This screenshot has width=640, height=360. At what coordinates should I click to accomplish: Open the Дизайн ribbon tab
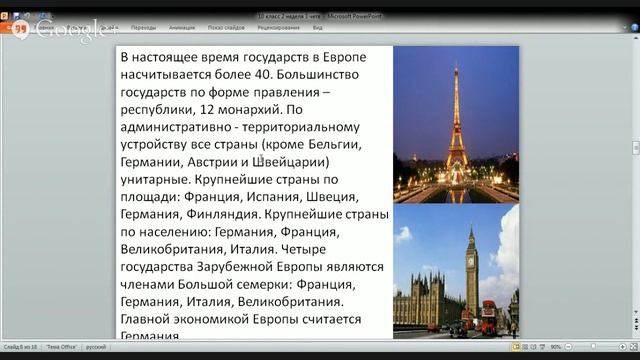(x=109, y=28)
